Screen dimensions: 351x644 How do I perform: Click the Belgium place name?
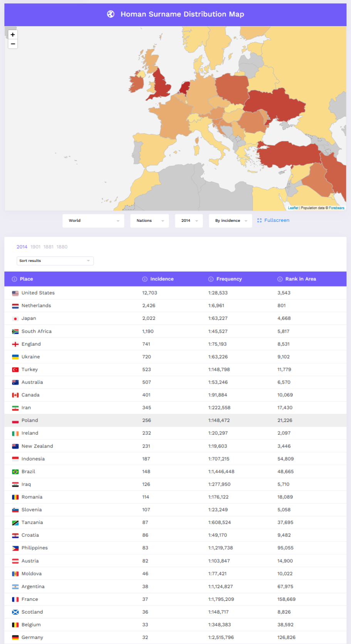pyautogui.click(x=31, y=625)
